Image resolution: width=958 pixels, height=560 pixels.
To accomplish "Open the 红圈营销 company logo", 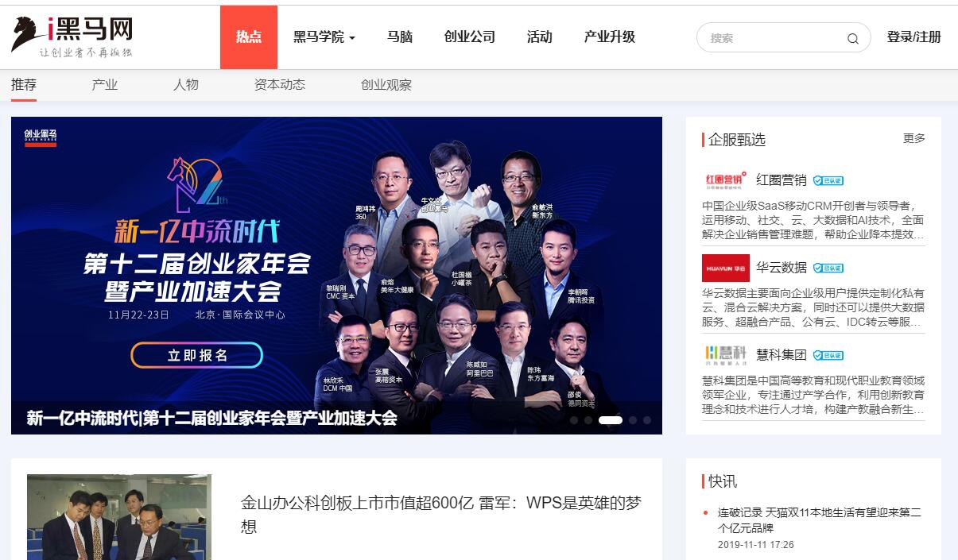I will pyautogui.click(x=725, y=180).
